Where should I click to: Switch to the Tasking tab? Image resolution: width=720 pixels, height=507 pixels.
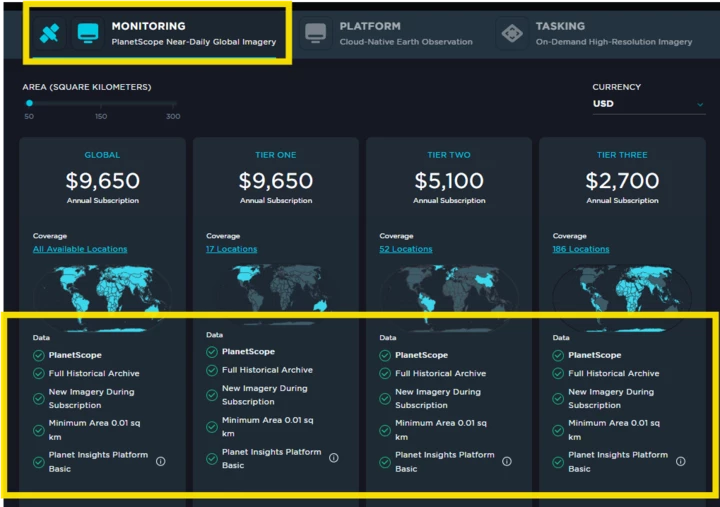coord(596,33)
